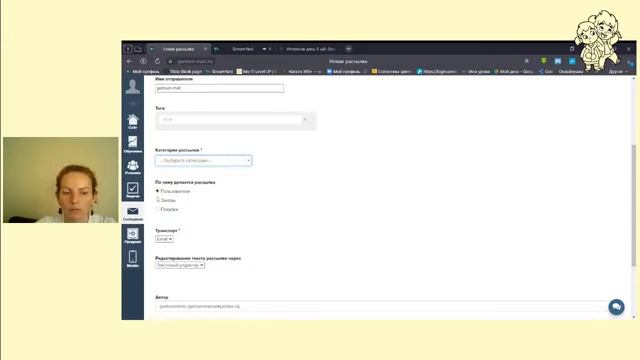Click the green download arrow extension icon
Image resolution: width=640 pixels, height=360 pixels.
point(543,61)
